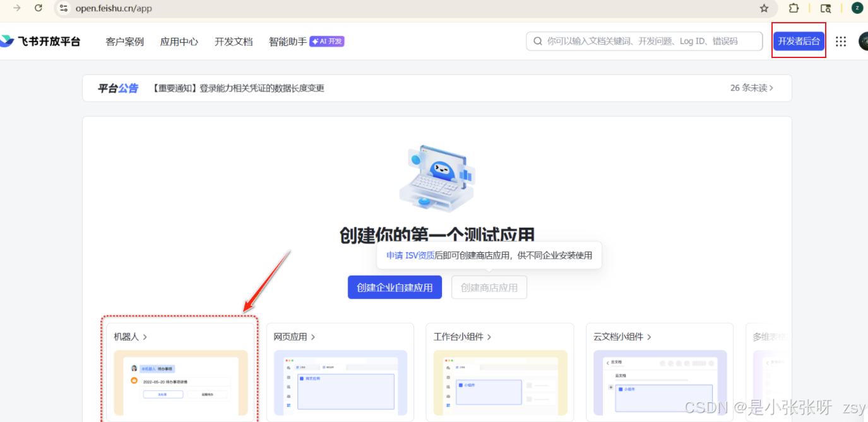
Task: Open the 重要通知 announcement about credential length
Action: click(x=238, y=88)
